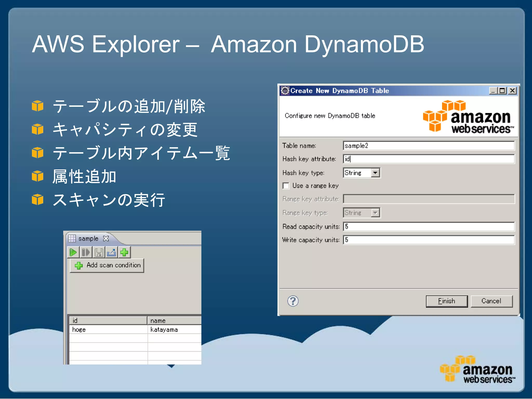Viewport: 532px width, 399px height.
Task: Click the export results arrow icon
Action: click(x=111, y=252)
